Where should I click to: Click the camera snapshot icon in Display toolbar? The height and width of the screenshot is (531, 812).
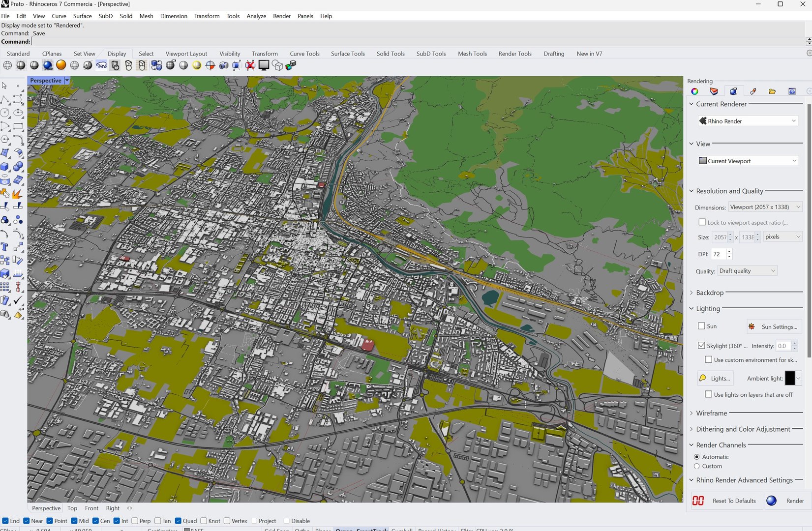224,65
